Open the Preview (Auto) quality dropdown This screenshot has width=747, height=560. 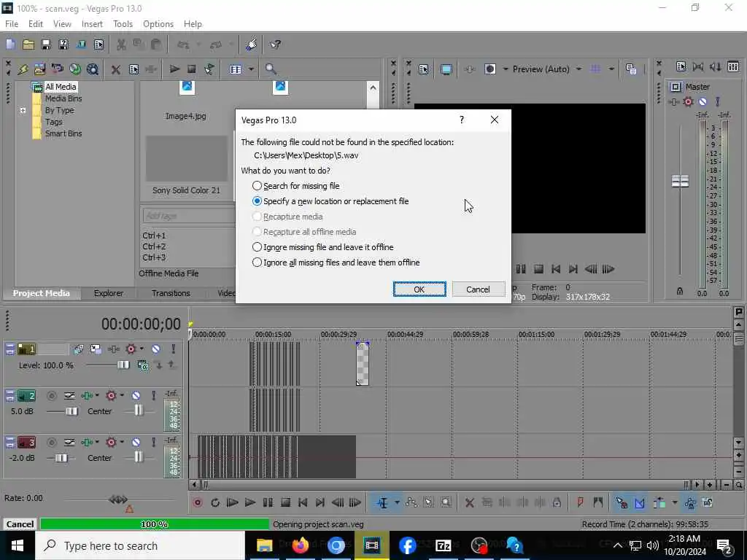tap(578, 69)
